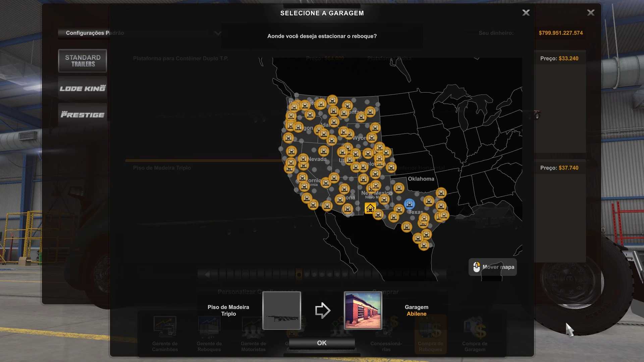Screen dimensions: 644x362
Task: Click the Piso de Madeira Triplo trailer thumbnail
Action: pyautogui.click(x=281, y=310)
